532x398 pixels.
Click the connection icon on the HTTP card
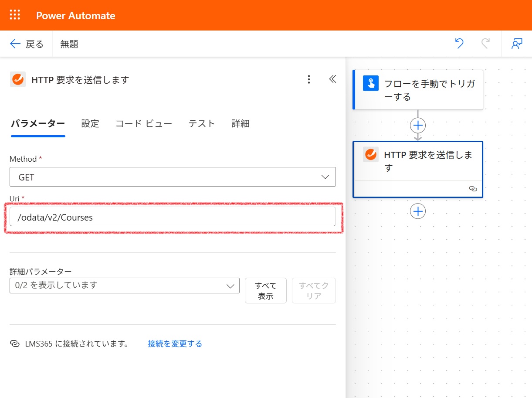click(x=473, y=189)
